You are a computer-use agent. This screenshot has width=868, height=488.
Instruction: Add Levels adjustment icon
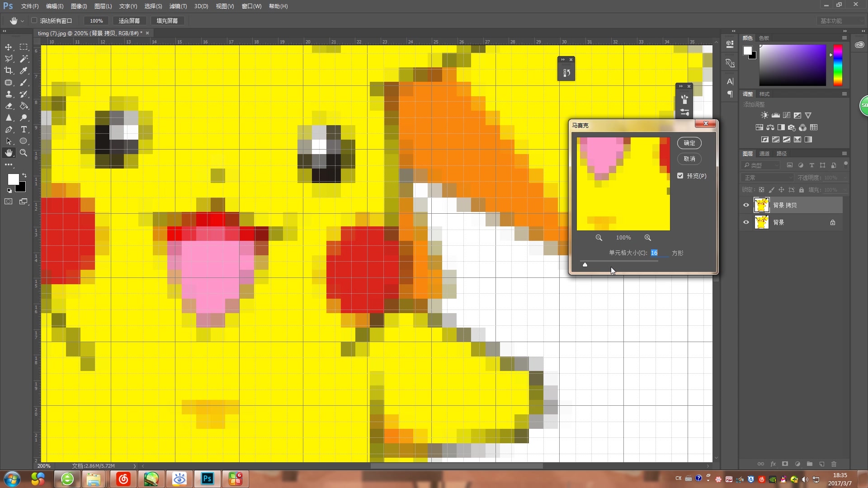(775, 115)
